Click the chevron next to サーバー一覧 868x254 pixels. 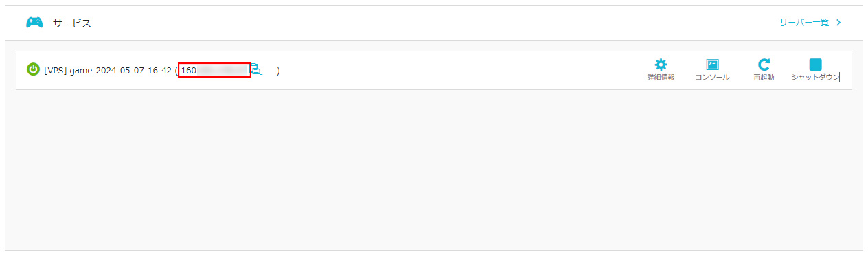coord(838,23)
